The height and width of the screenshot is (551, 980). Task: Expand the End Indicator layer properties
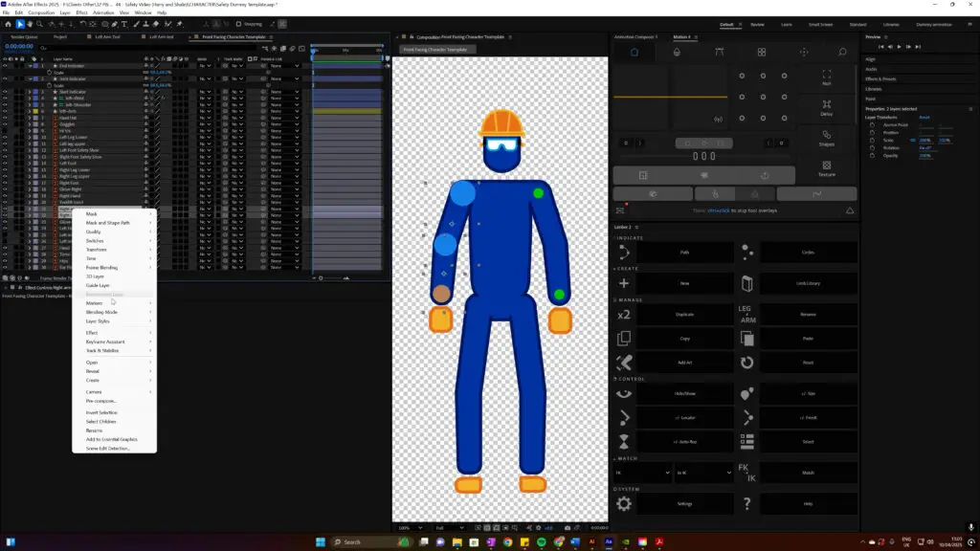pyautogui.click(x=32, y=66)
